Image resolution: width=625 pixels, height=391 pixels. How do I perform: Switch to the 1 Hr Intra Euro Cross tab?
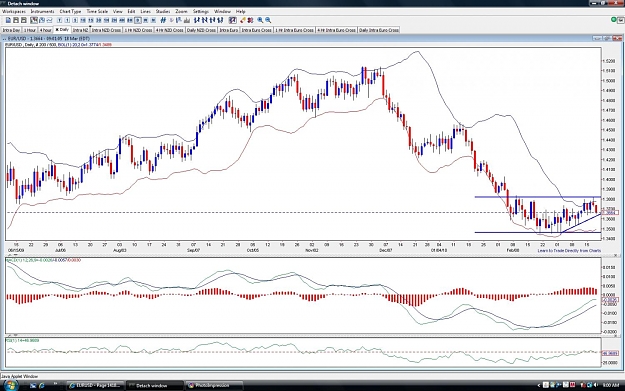(x=295, y=30)
